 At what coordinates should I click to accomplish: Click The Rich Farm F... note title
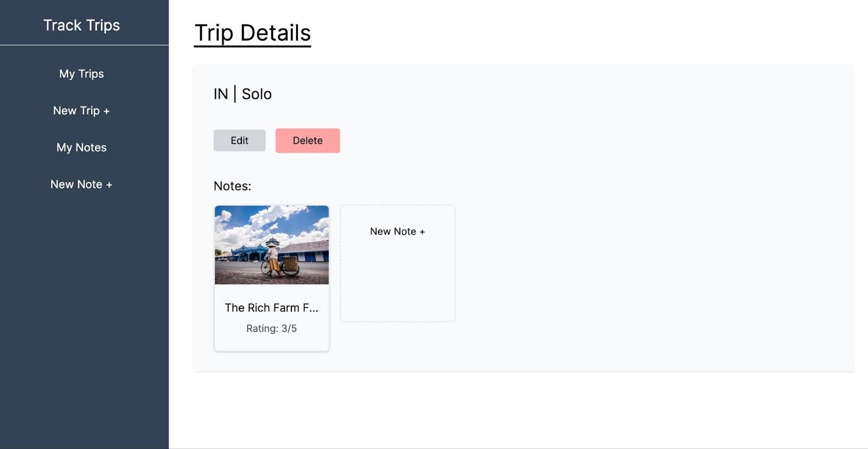click(272, 308)
